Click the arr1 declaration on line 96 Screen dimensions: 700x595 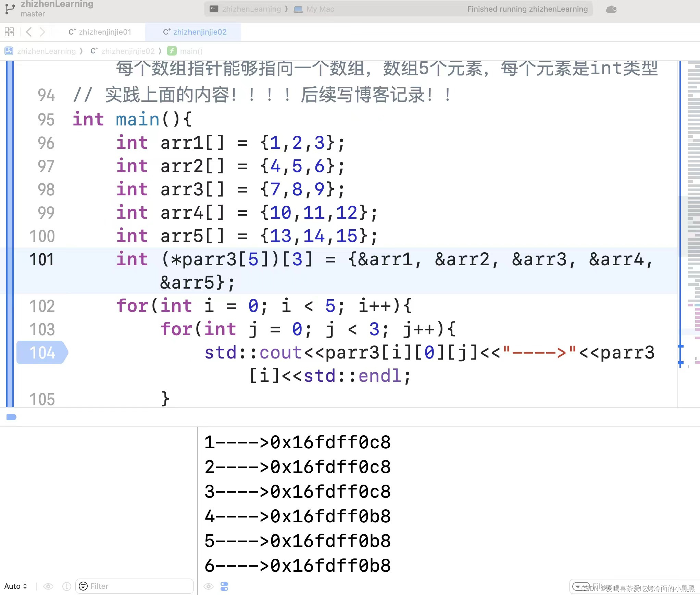230,143
